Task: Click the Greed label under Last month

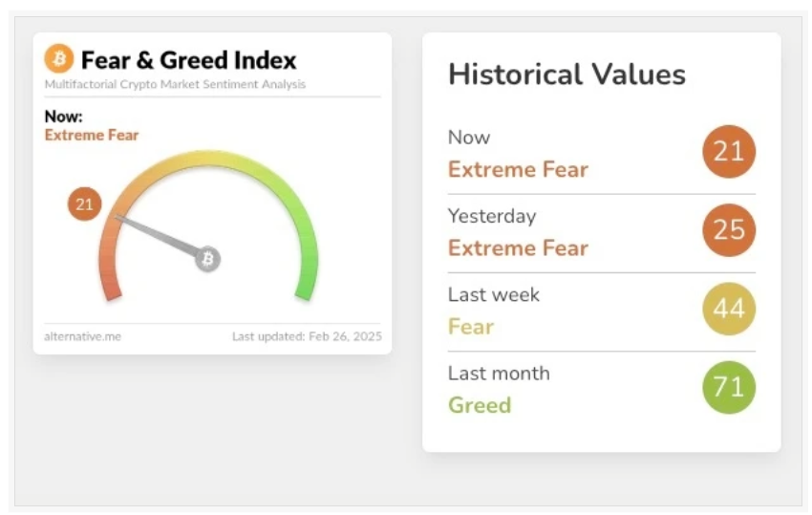Action: pyautogui.click(x=480, y=405)
